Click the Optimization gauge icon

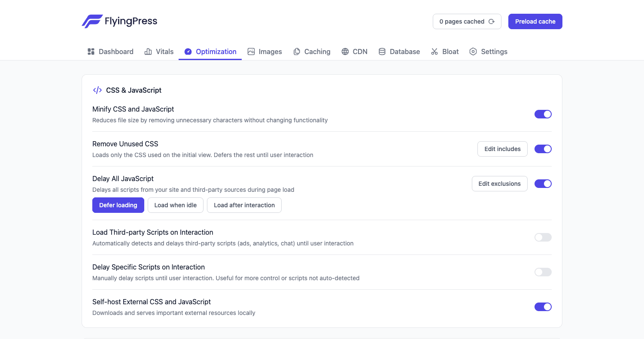coord(188,51)
